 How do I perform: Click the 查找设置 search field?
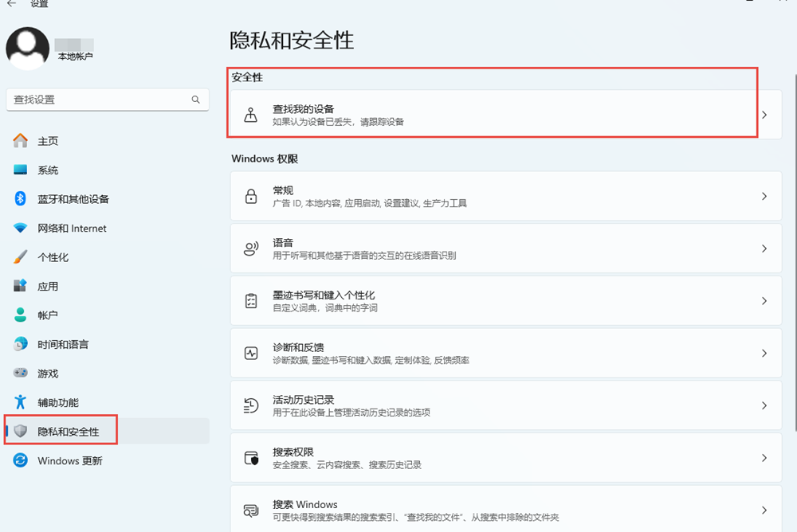(108, 100)
